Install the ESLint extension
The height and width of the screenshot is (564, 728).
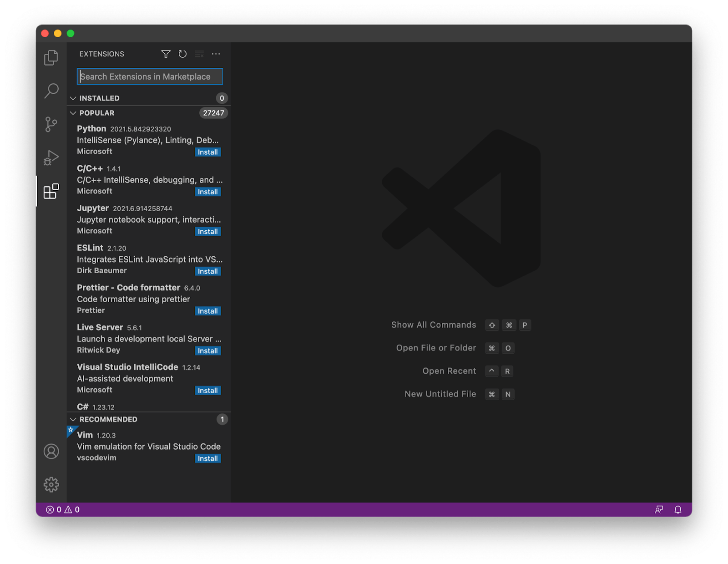(208, 271)
